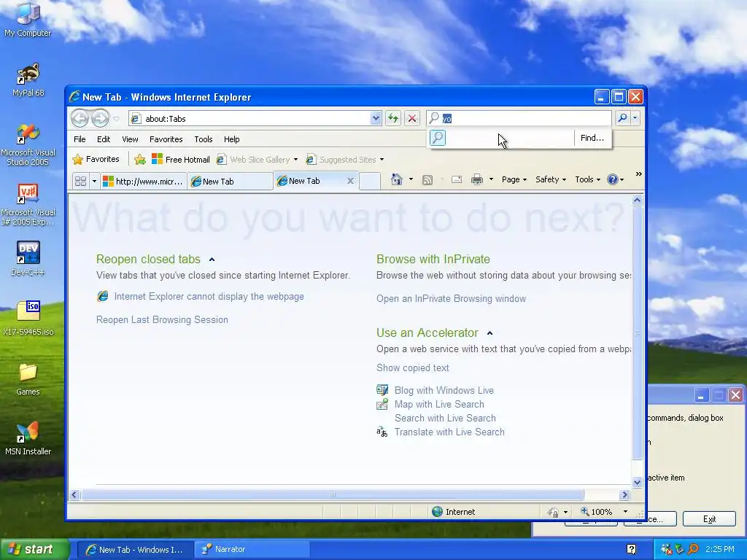Click Reopen Last Browsing Session link
Image resolution: width=747 pixels, height=560 pixels.
[162, 319]
